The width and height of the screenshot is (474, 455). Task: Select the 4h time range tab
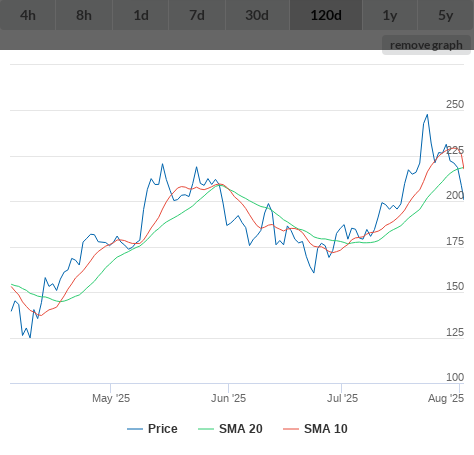tap(28, 15)
